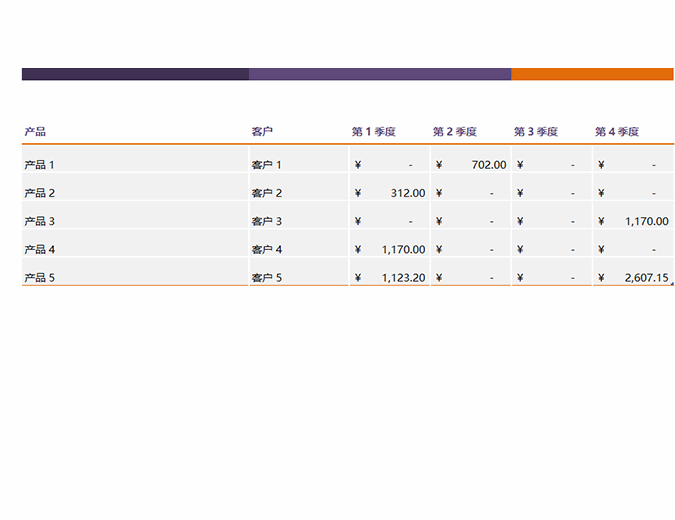This screenshot has width=675, height=520.
Task: Select the 第 4 季度 column header
Action: pyautogui.click(x=617, y=132)
